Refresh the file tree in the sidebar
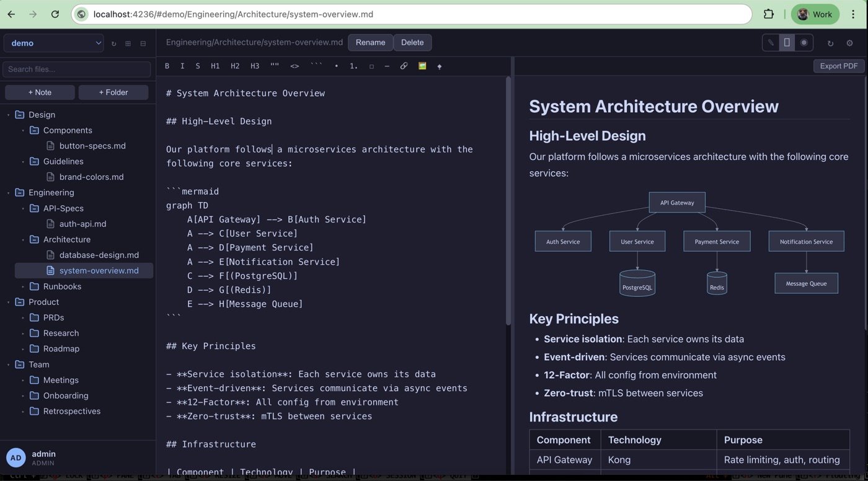 point(113,43)
